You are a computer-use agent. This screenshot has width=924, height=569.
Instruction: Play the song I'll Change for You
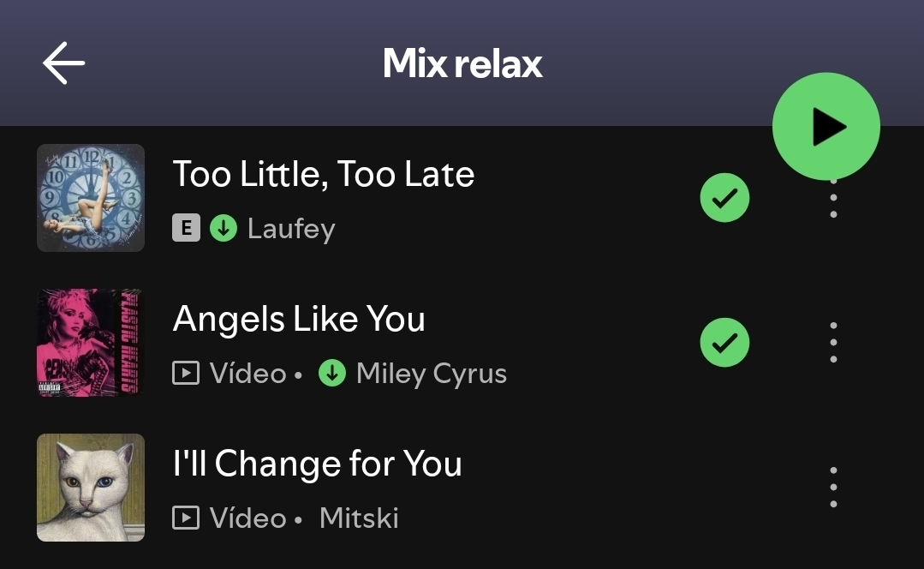[317, 464]
